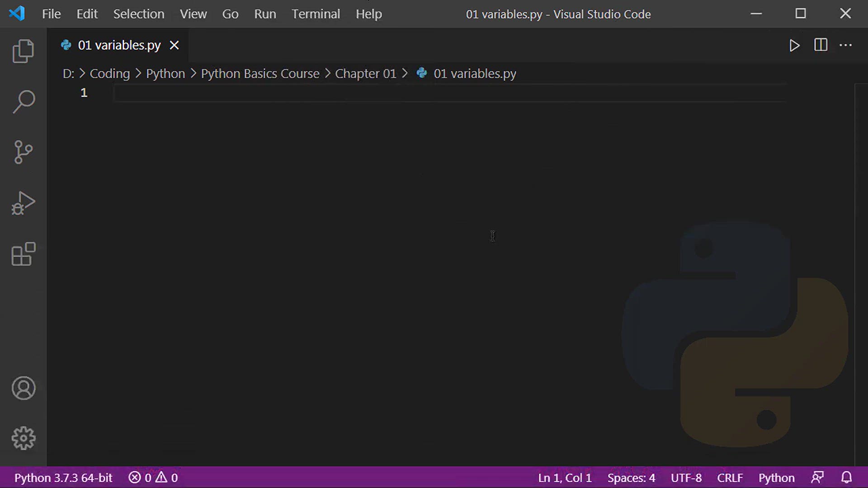The width and height of the screenshot is (868, 488).
Task: Change indentation via Spaces: 4
Action: click(631, 478)
